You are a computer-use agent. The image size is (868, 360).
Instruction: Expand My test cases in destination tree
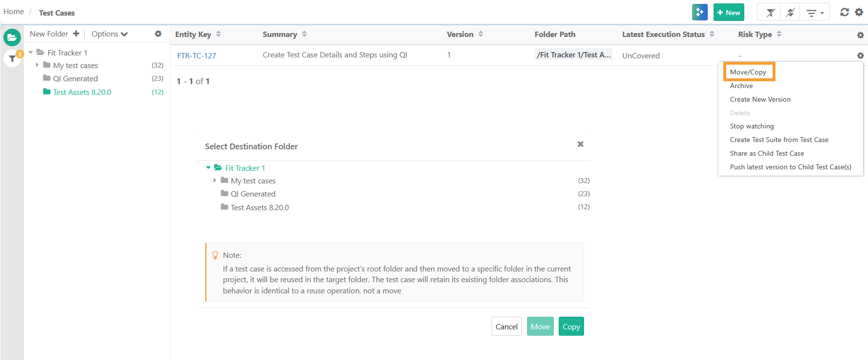click(x=215, y=180)
